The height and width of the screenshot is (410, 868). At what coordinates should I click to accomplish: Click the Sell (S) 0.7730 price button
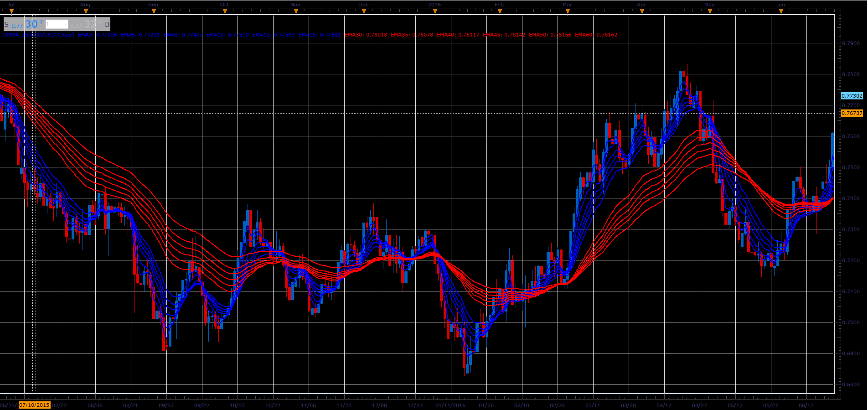click(x=24, y=24)
